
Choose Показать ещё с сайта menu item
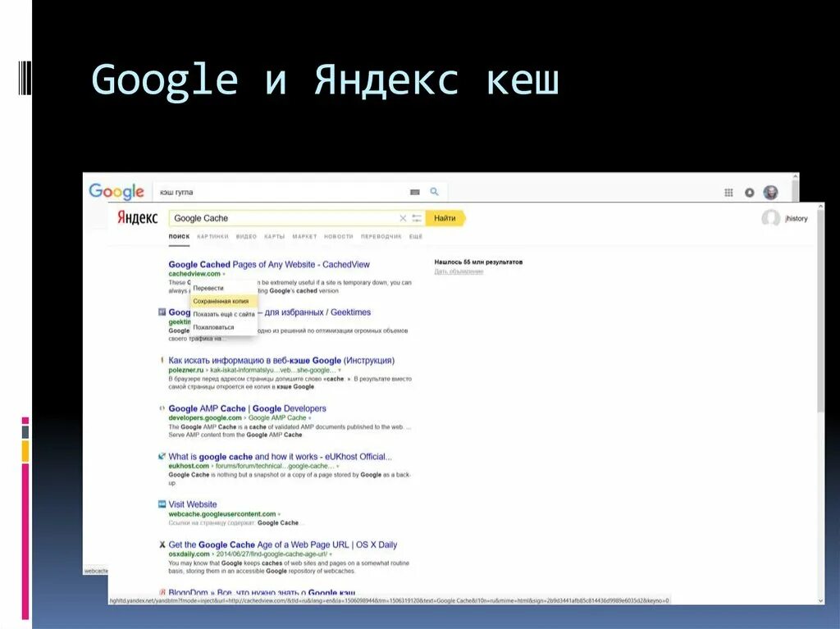click(x=224, y=314)
